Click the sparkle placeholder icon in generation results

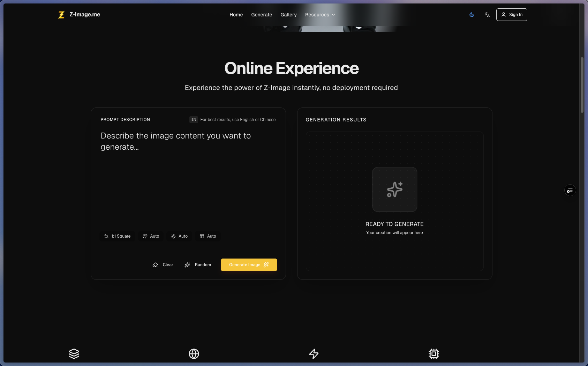coord(394,189)
